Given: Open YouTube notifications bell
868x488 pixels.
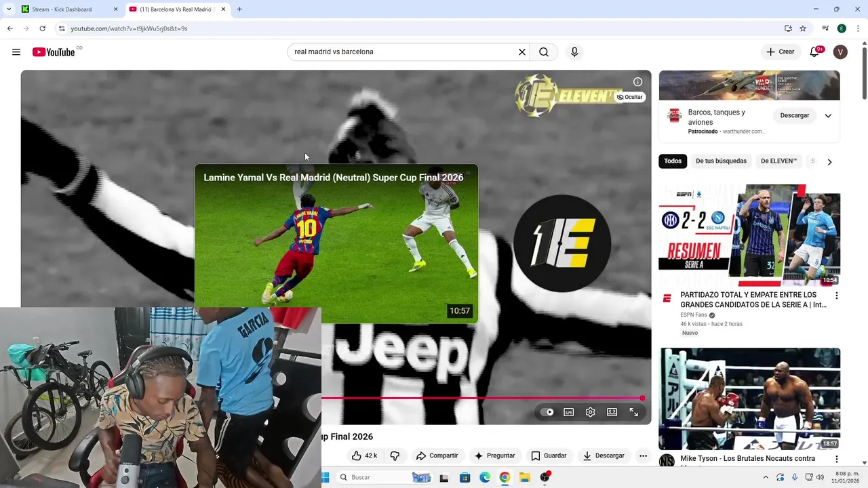Looking at the screenshot, I should (x=815, y=52).
